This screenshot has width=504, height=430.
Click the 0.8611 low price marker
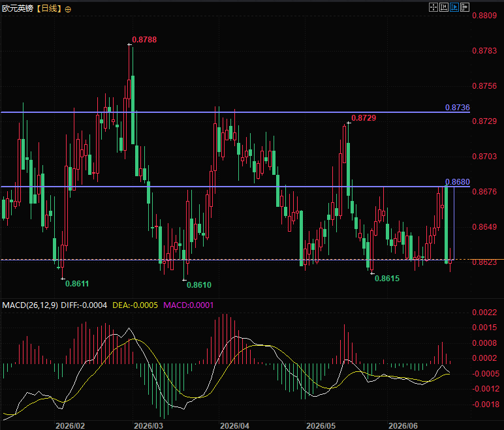tap(77, 284)
